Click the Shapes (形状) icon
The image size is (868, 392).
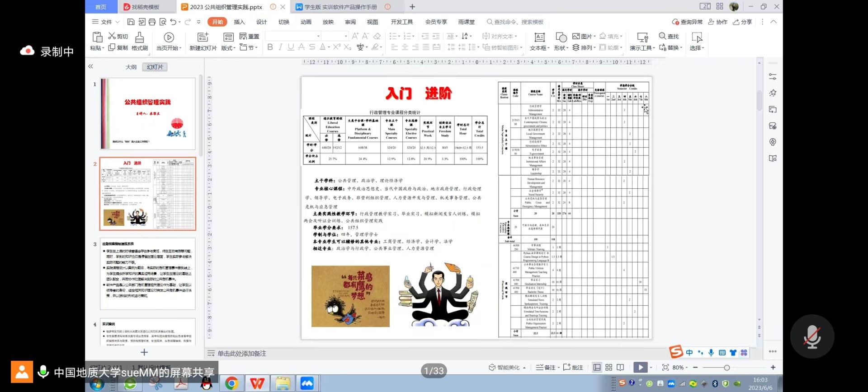coord(561,38)
